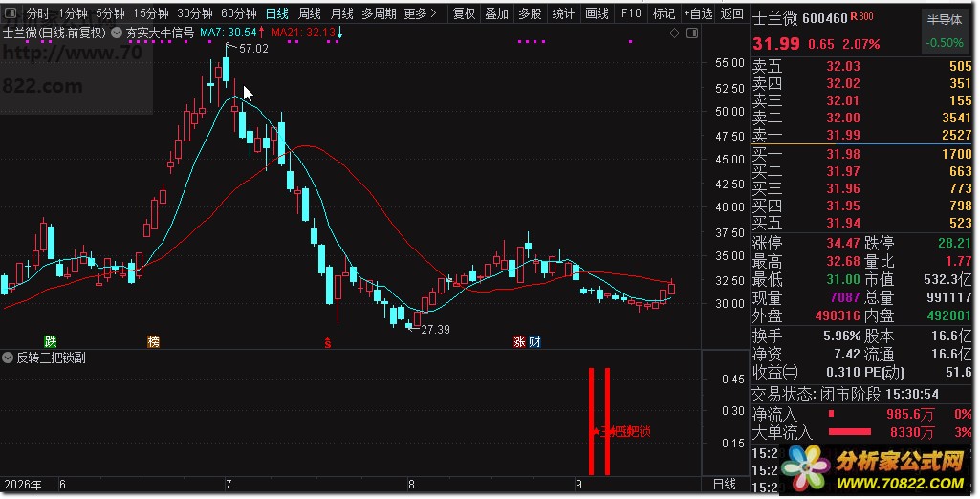This screenshot has height=499, width=980.
Task: Add the stock via +自选
Action: pyautogui.click(x=698, y=13)
